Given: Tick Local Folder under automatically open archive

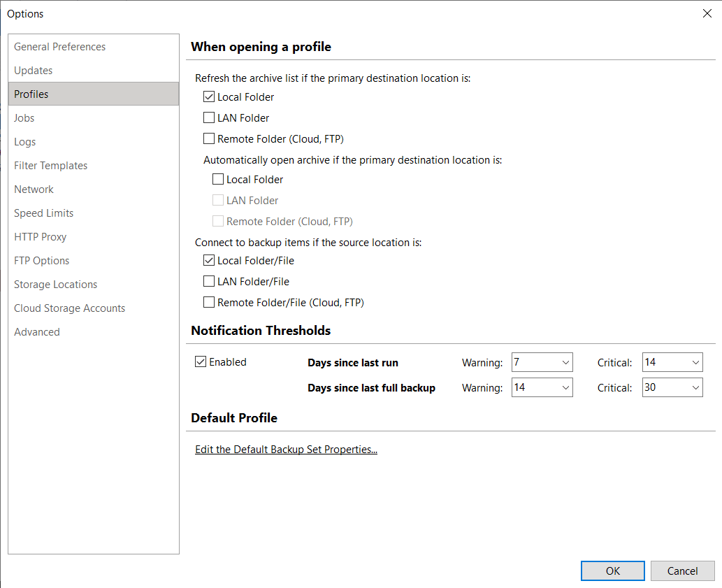Looking at the screenshot, I should (218, 180).
